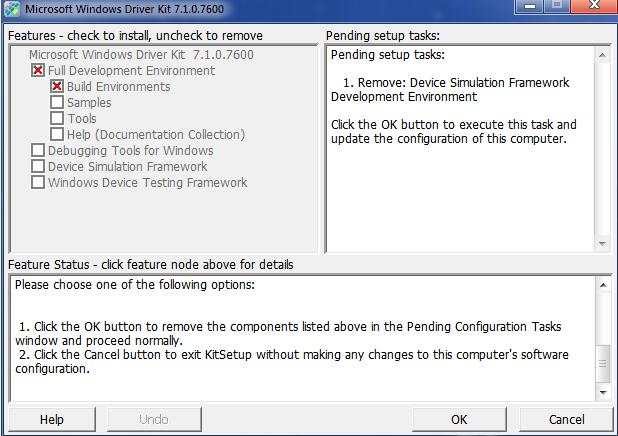
Task: Uncheck the Build Environments checkbox
Action: pos(57,87)
